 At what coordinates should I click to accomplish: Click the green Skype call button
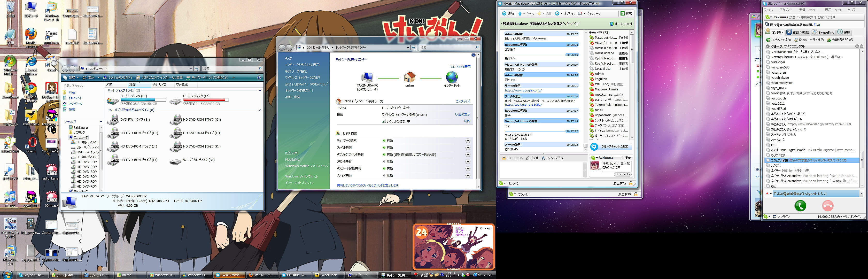point(800,206)
